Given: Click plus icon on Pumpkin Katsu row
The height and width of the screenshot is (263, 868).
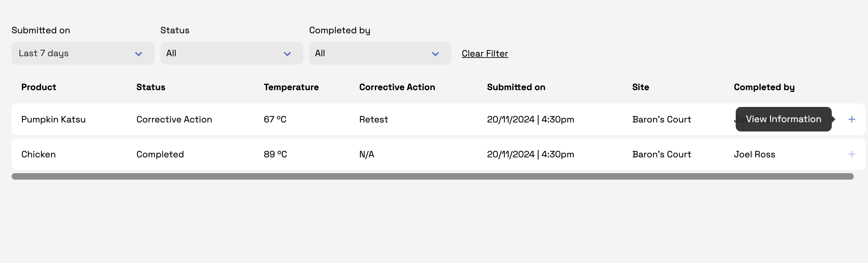Looking at the screenshot, I should [x=852, y=119].
